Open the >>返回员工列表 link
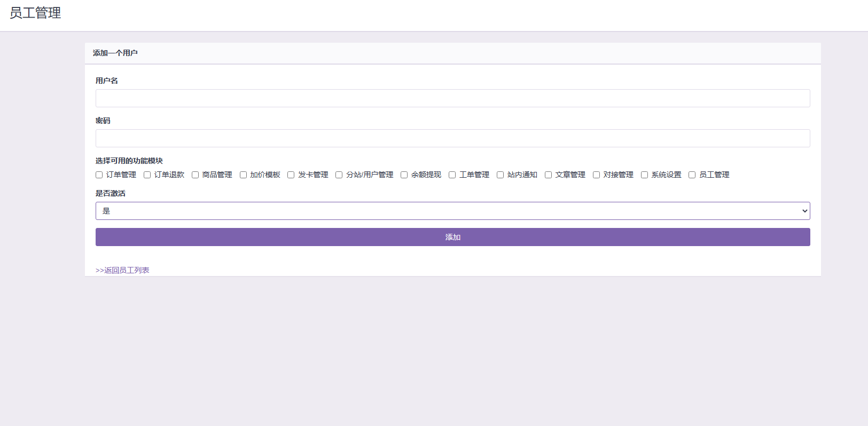 pos(122,270)
